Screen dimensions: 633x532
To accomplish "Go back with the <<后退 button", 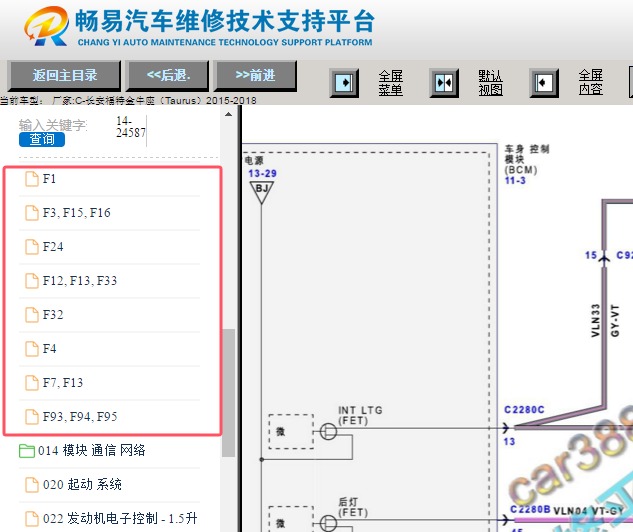I will tap(168, 75).
